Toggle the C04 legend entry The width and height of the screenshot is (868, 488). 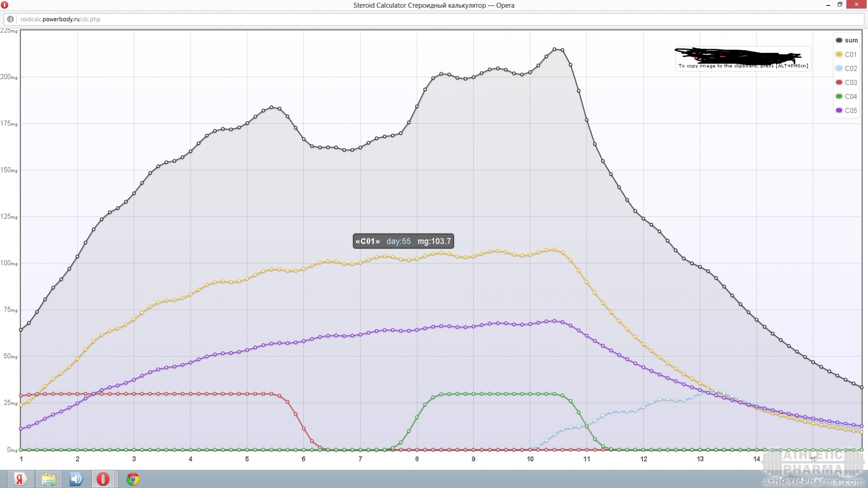[x=846, y=96]
